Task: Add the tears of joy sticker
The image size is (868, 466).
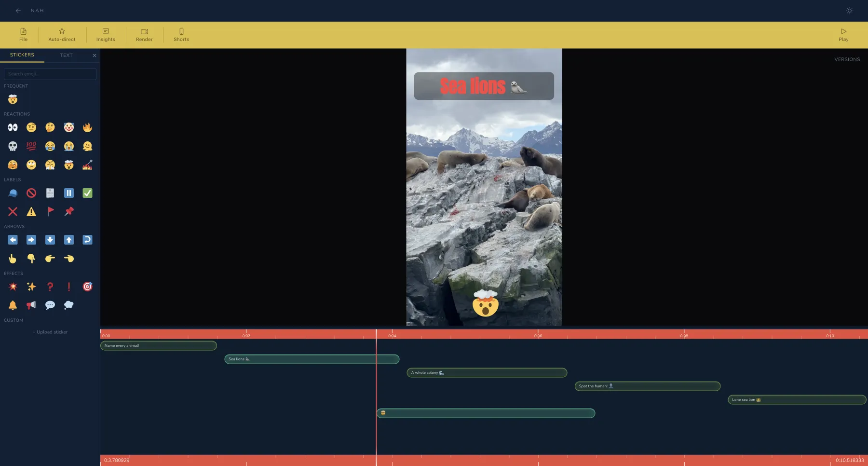Action: point(50,146)
